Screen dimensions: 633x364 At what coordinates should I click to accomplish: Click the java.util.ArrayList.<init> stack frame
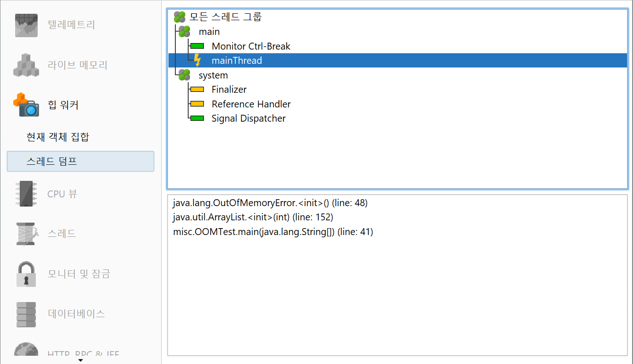(252, 217)
